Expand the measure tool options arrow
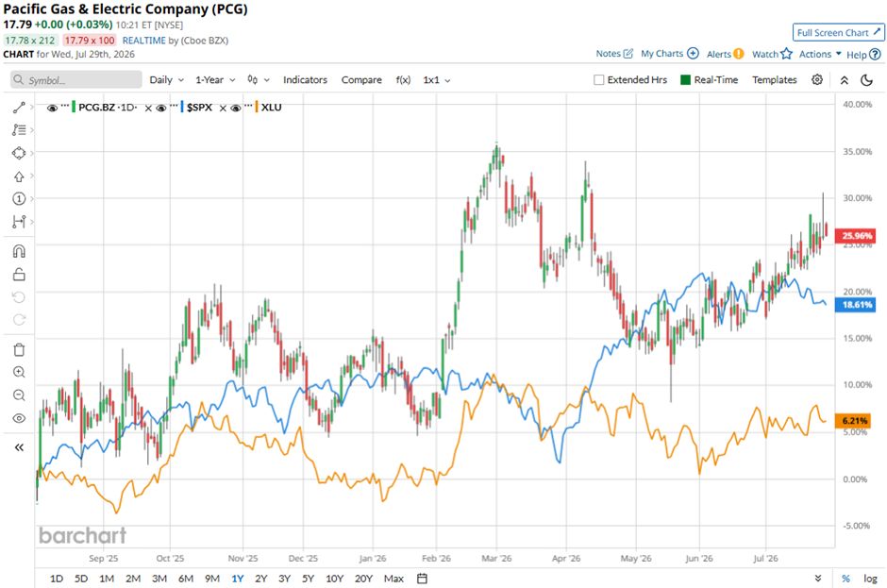Viewport: 887px width, 588px height. [32, 222]
